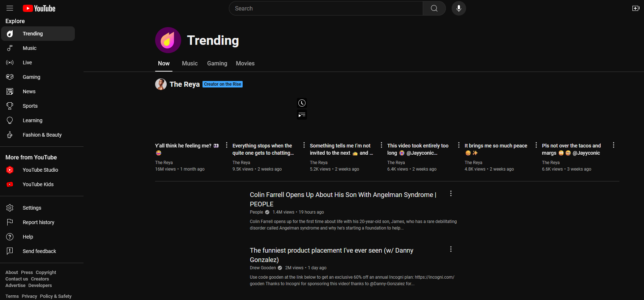The image size is (644, 300).
Task: Open Colin Farrell Angelman Syndrome video title
Action: click(x=343, y=199)
